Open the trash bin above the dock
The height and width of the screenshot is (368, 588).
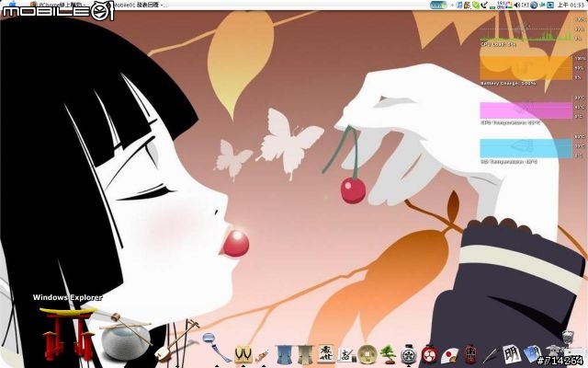[568, 337]
